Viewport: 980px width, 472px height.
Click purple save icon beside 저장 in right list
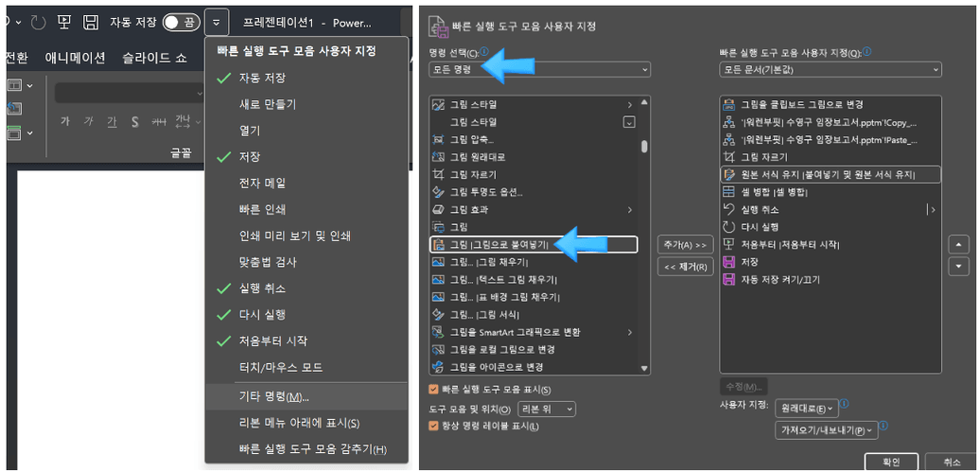click(728, 262)
